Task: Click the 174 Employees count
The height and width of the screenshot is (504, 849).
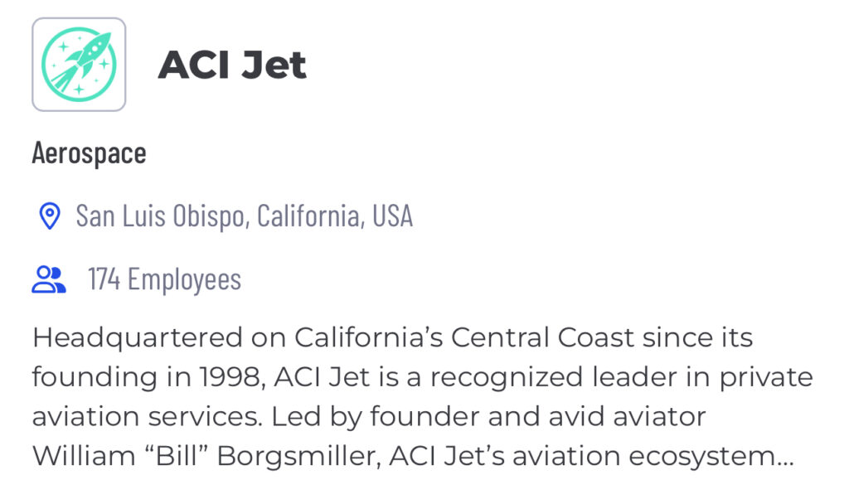Action: coord(165,279)
